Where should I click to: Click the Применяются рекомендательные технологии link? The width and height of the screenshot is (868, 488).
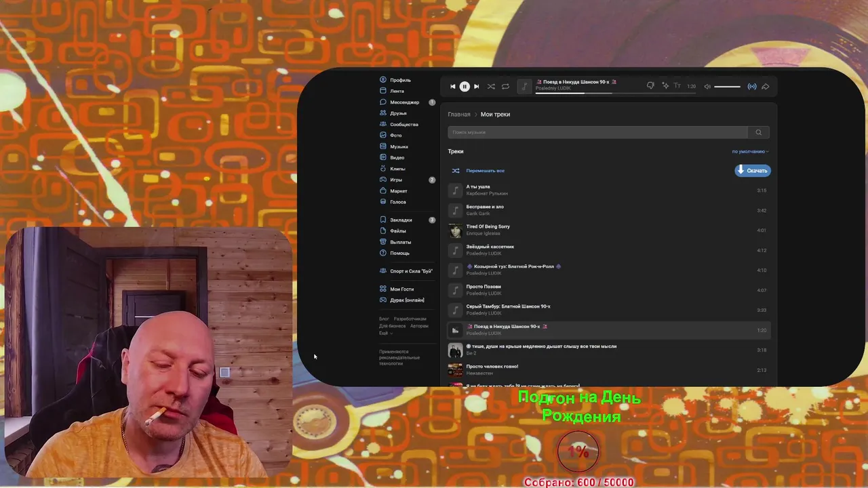pos(399,358)
